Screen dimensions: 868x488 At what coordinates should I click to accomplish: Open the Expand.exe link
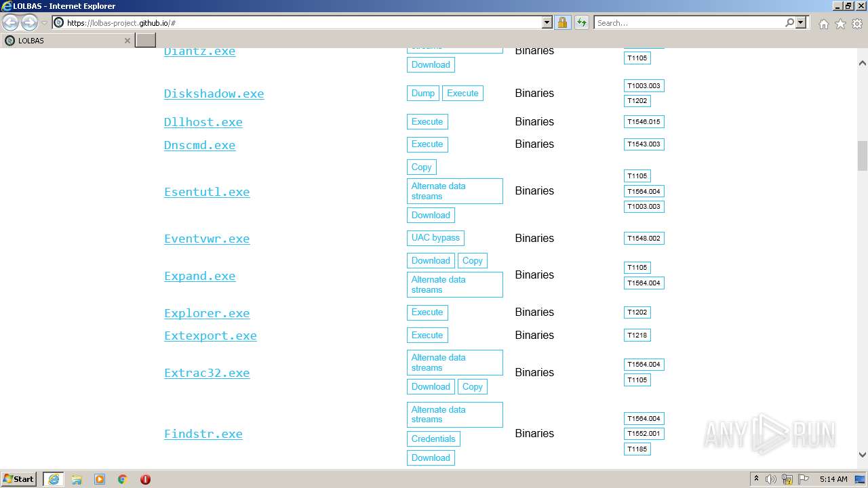click(x=199, y=276)
